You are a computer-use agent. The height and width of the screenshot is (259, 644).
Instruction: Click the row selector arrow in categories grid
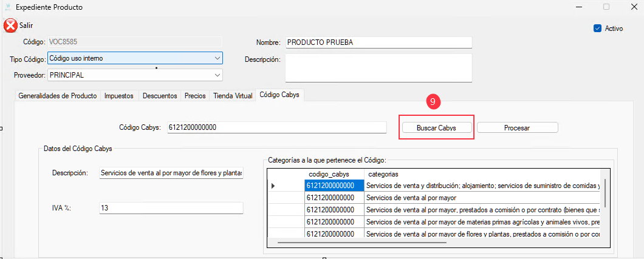[273, 186]
